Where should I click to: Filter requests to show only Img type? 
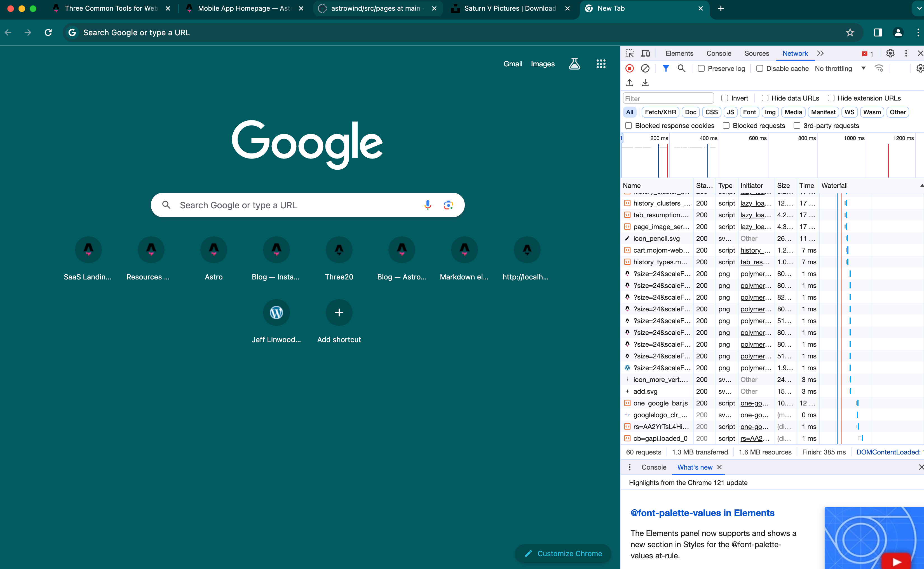click(770, 112)
